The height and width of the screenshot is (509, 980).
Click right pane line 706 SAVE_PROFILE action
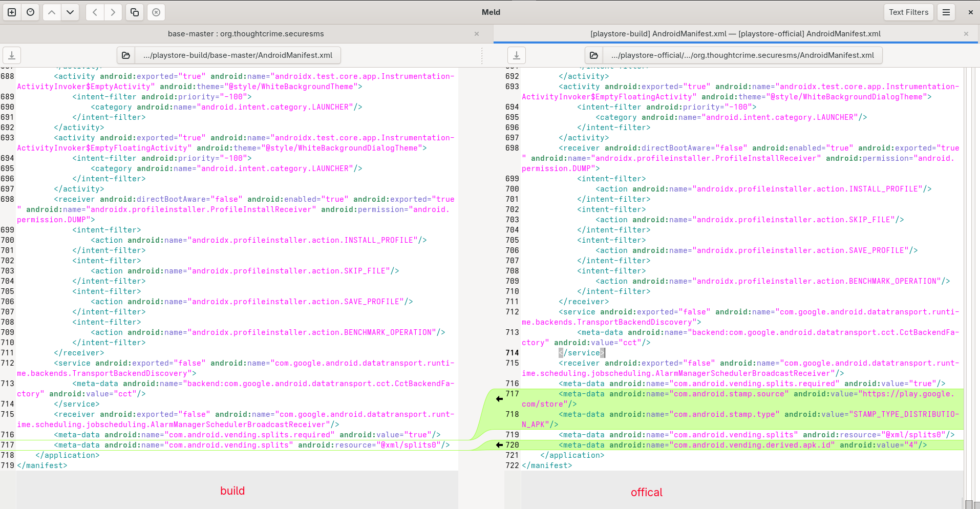[757, 250]
